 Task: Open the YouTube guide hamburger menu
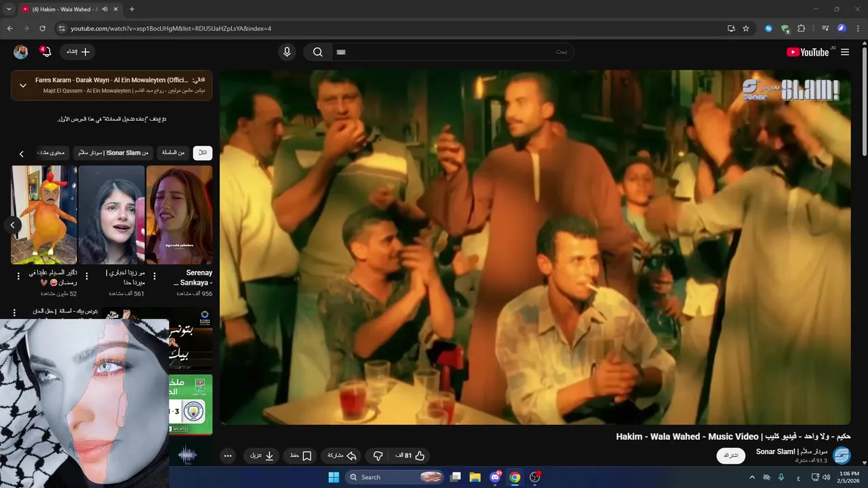[x=845, y=52]
